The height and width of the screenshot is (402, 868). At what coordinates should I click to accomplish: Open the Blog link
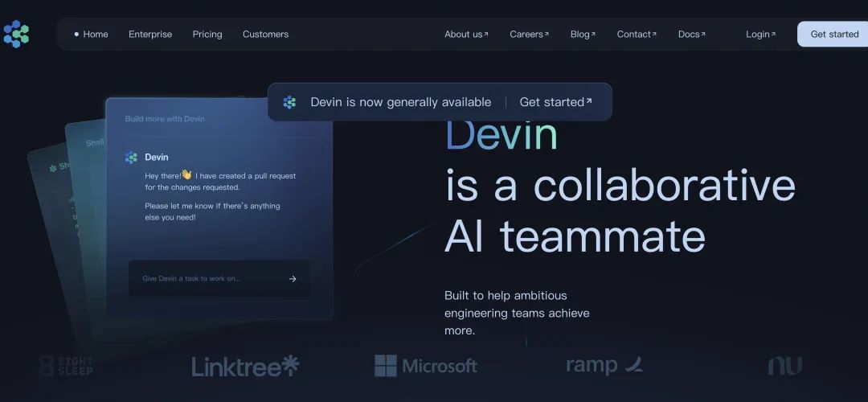(x=583, y=35)
